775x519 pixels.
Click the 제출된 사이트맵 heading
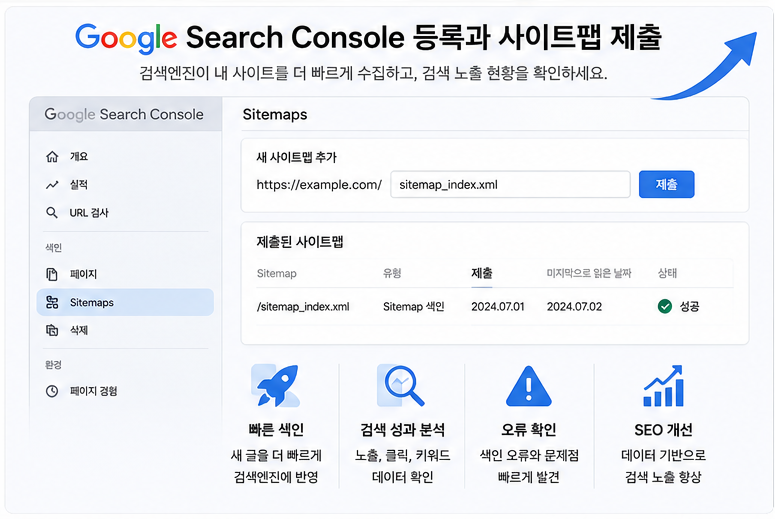click(300, 242)
